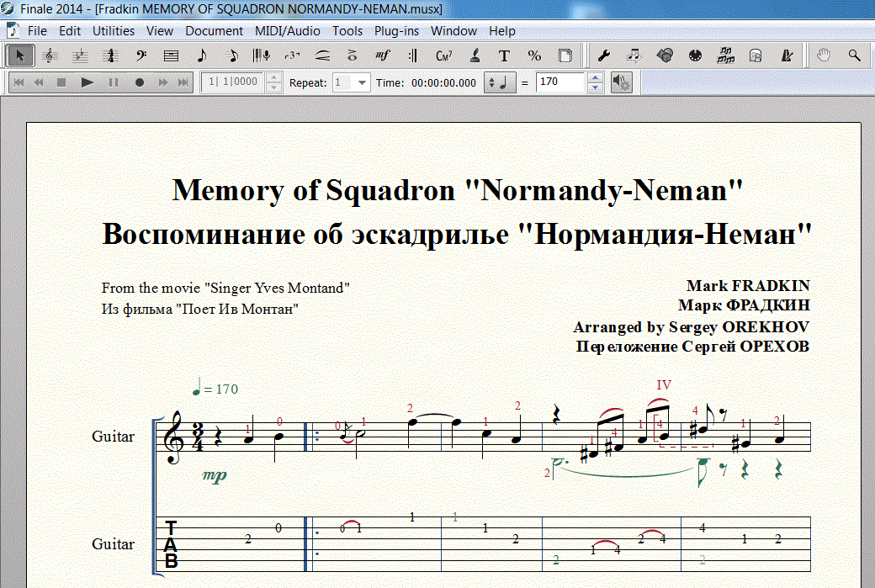Jump to the end with the skip-to-end button
Screen dimensions: 875x588
point(183,82)
